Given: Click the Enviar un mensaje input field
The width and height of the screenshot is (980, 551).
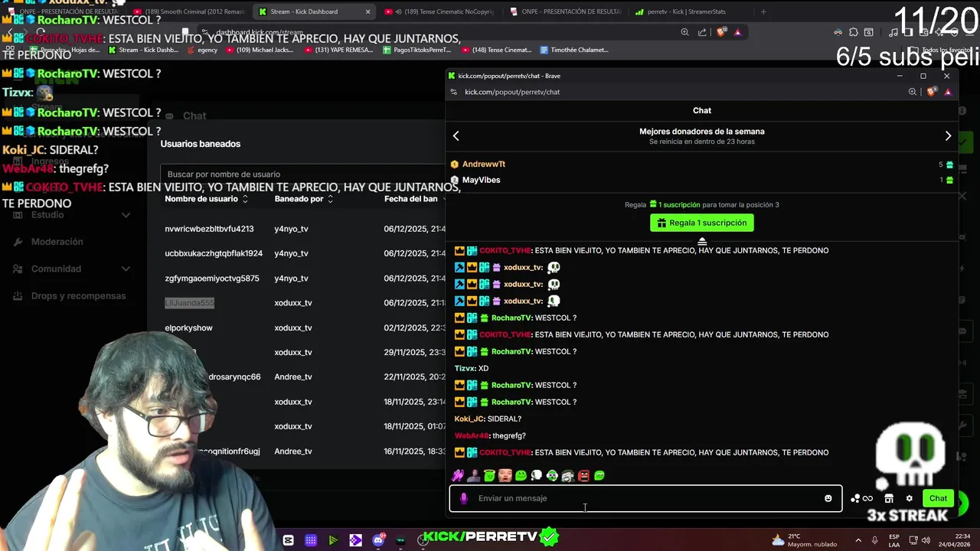Looking at the screenshot, I should 645,498.
